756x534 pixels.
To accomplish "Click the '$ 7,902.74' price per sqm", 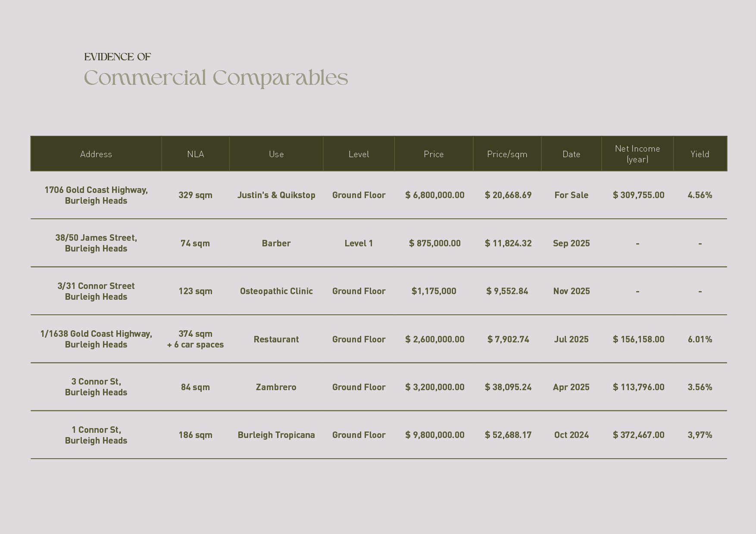I will tap(508, 339).
